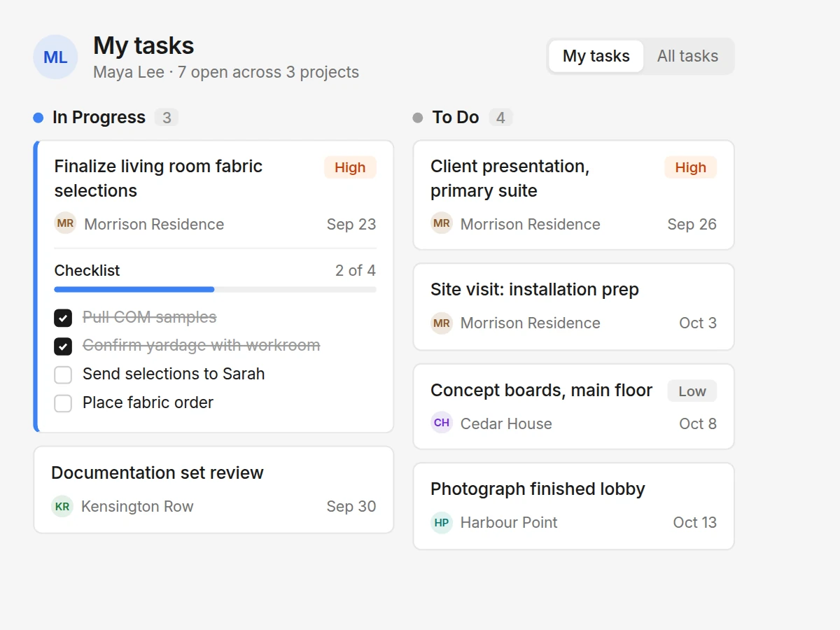Click the To Do count badge 4

tap(500, 118)
